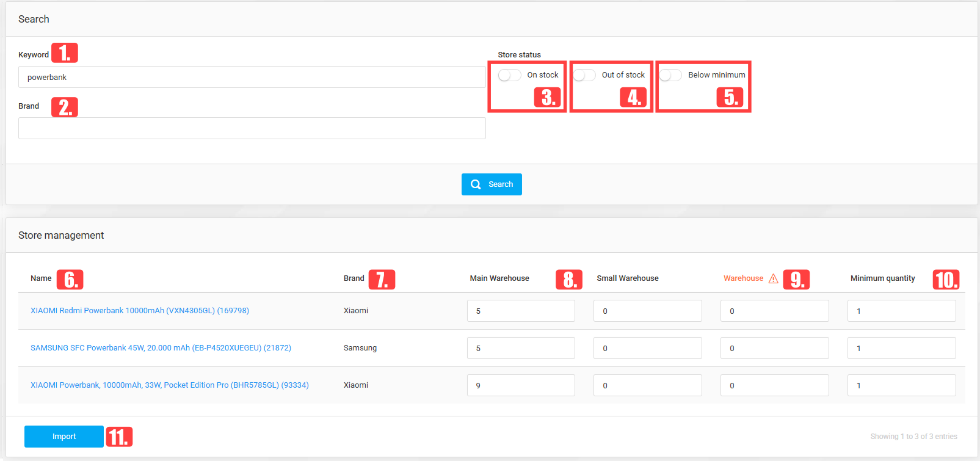Click the Import button
This screenshot has height=461, width=980.
(64, 437)
